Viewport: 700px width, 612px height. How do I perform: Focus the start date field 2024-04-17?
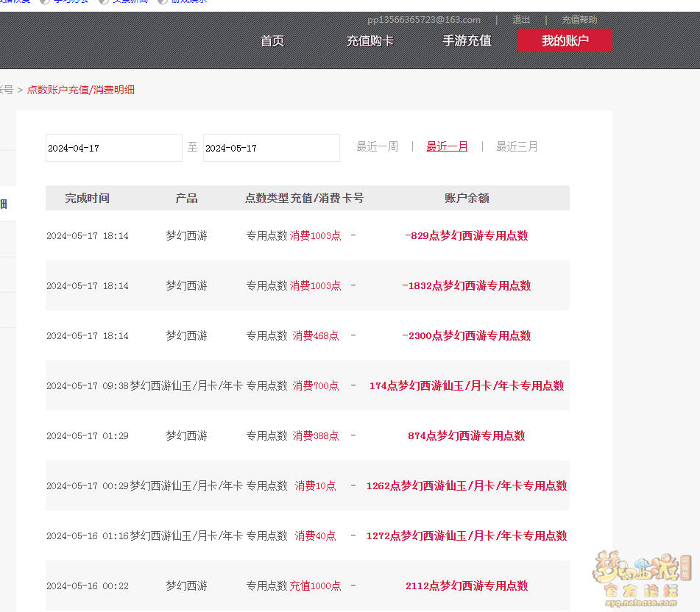point(114,148)
